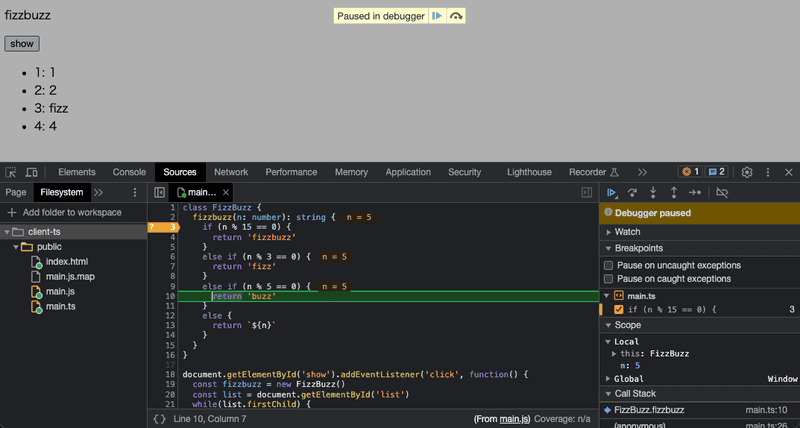Open the Console tab
Image resolution: width=800 pixels, height=428 pixels.
click(x=129, y=172)
